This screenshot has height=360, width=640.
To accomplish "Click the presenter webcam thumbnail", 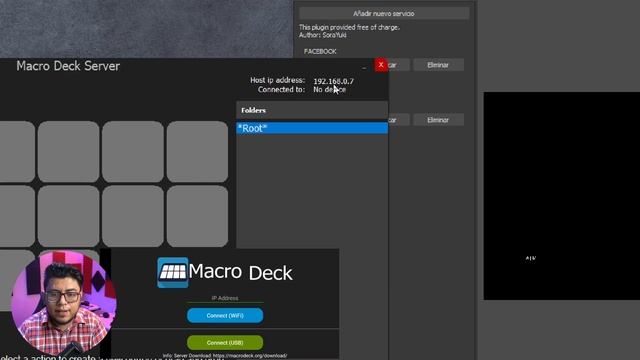I will (x=64, y=303).
